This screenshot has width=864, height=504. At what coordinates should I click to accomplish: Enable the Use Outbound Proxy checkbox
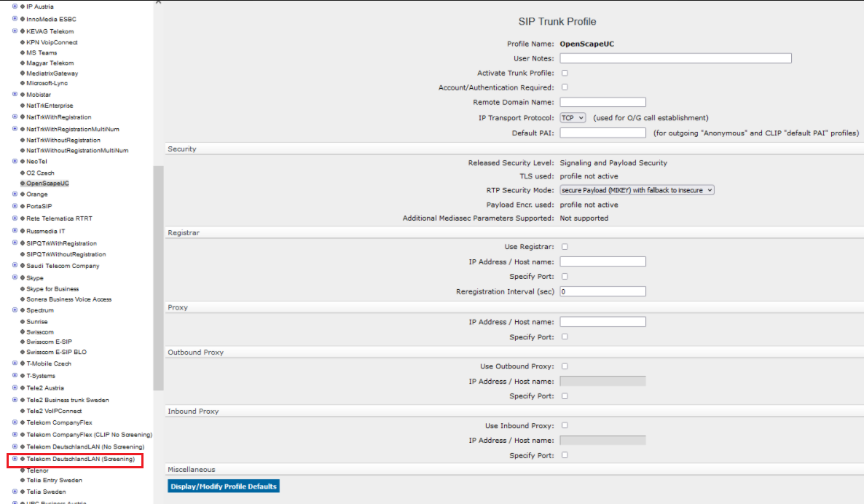click(x=565, y=366)
